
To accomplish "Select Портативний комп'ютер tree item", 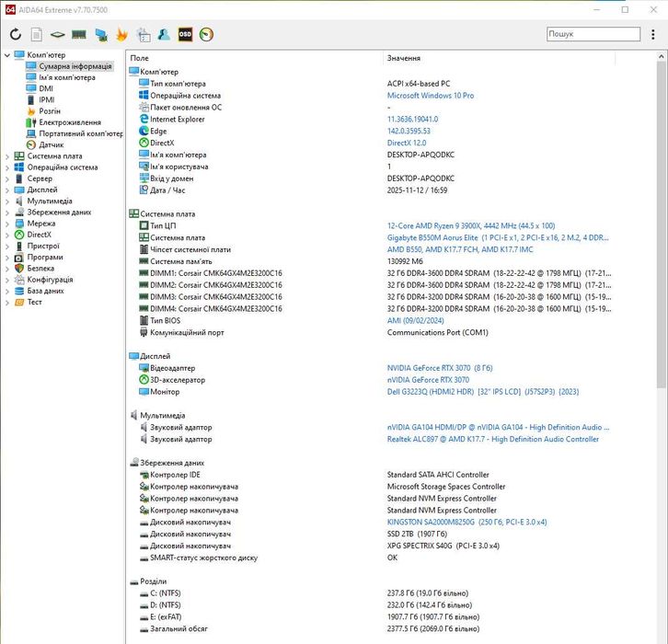I will click(x=81, y=133).
